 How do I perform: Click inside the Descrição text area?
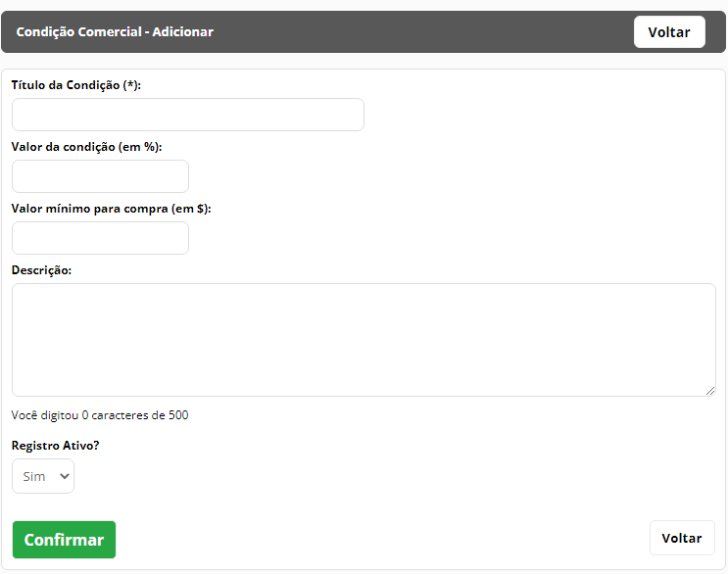click(x=364, y=340)
